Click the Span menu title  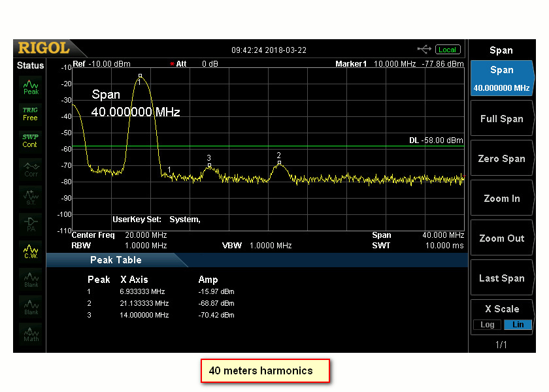point(501,50)
